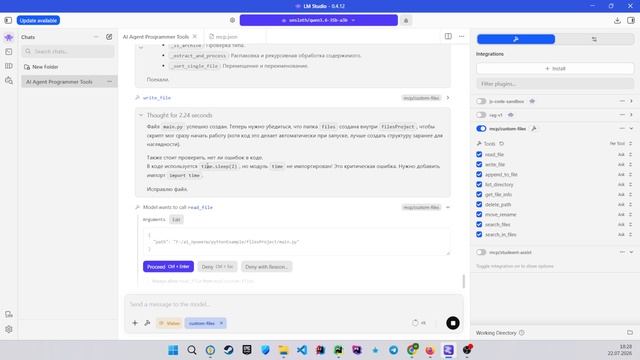The image size is (640, 360).
Task: Open working directory folder icon
Action: [630, 333]
